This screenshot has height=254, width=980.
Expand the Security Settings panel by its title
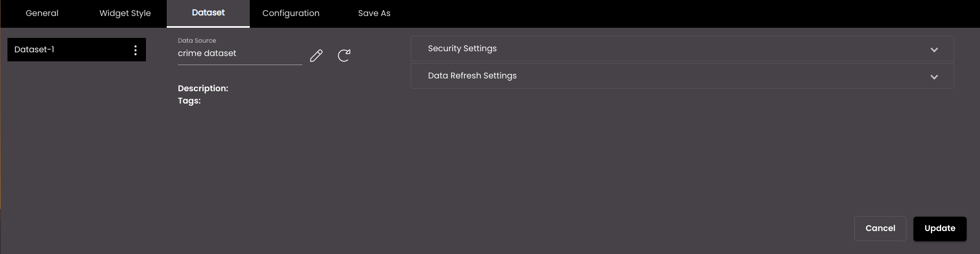click(462, 49)
